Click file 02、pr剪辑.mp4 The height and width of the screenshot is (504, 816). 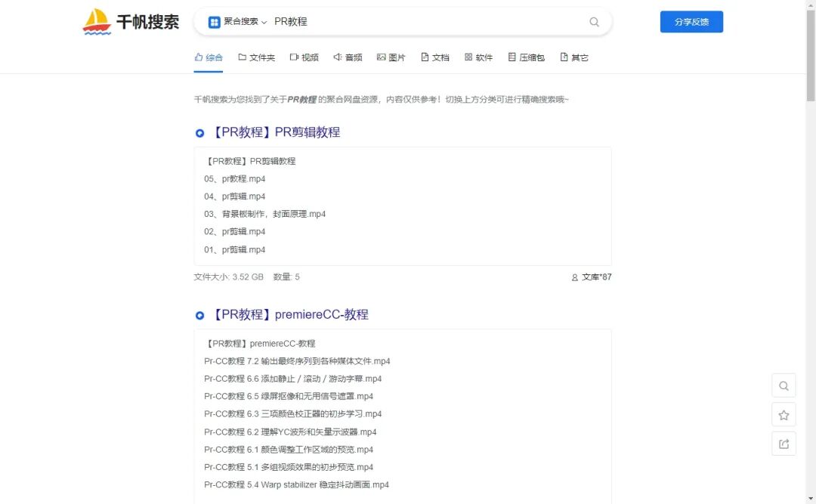pyautogui.click(x=235, y=232)
